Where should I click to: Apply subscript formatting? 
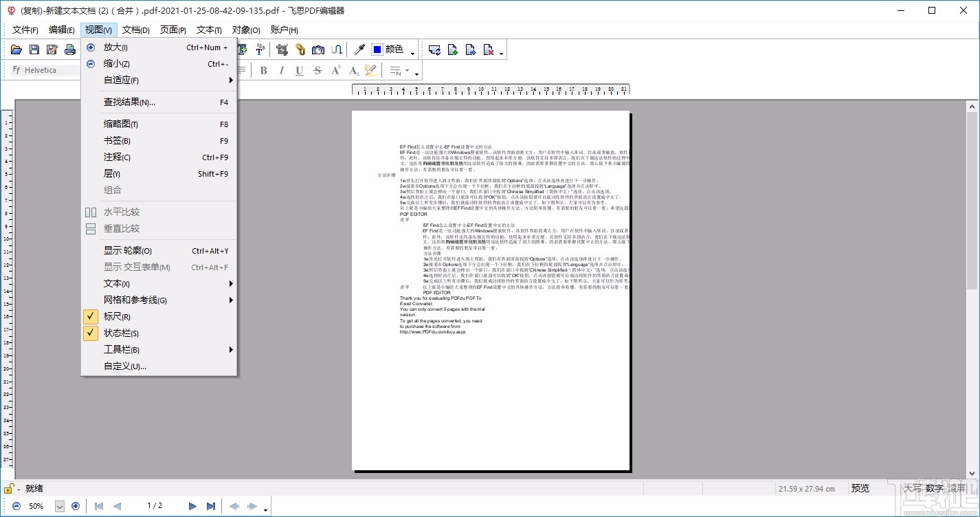click(x=354, y=70)
